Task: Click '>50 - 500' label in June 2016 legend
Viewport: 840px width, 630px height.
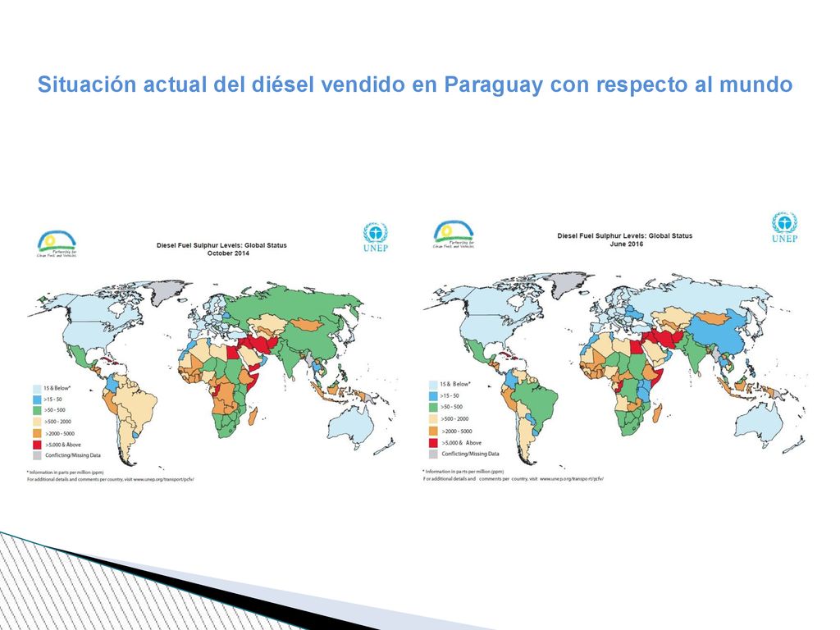Action: click(451, 407)
